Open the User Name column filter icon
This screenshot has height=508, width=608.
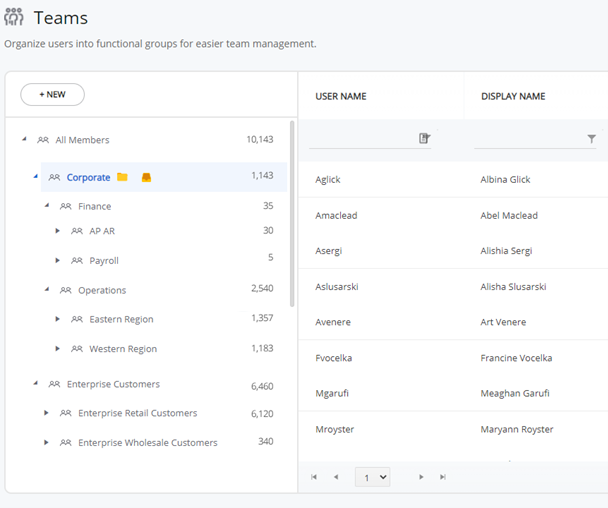(x=424, y=139)
